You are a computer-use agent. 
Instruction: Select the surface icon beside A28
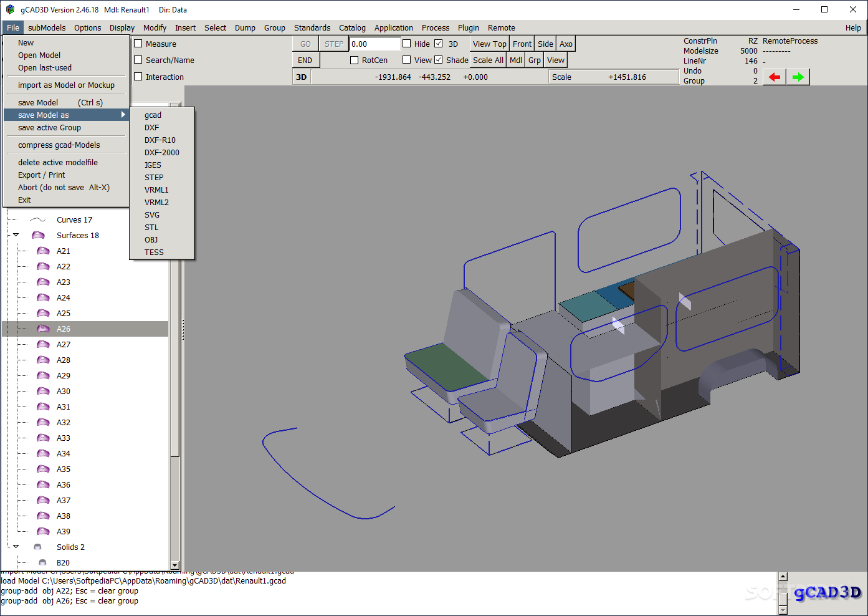point(43,360)
